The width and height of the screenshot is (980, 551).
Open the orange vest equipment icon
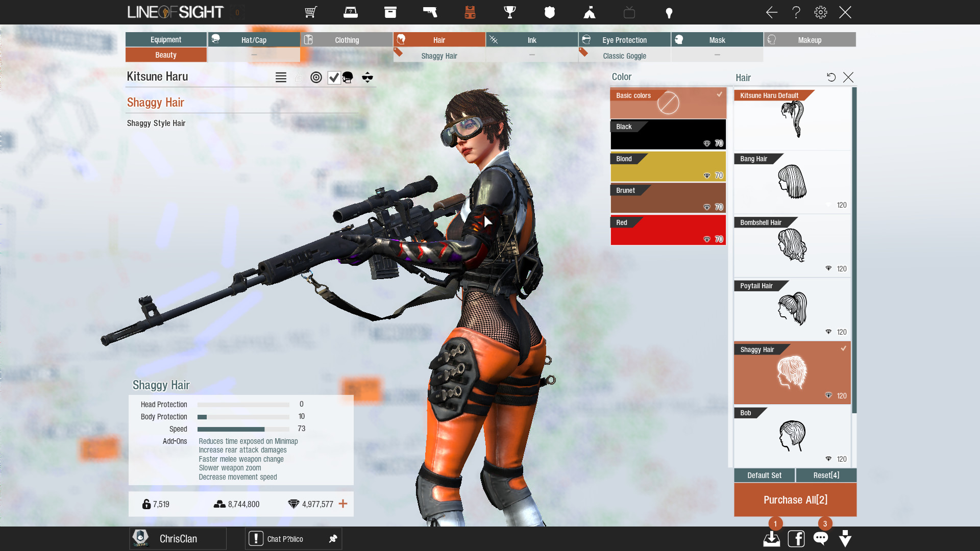click(x=470, y=12)
